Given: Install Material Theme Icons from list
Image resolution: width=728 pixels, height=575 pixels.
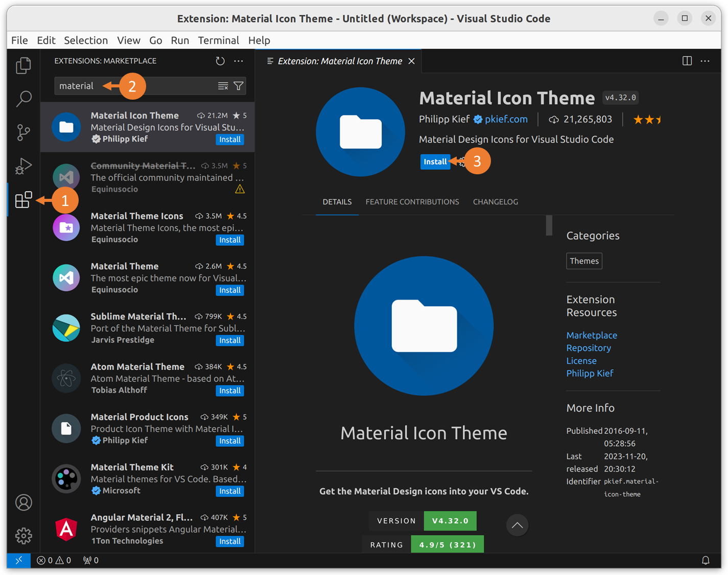Looking at the screenshot, I should click(x=230, y=240).
